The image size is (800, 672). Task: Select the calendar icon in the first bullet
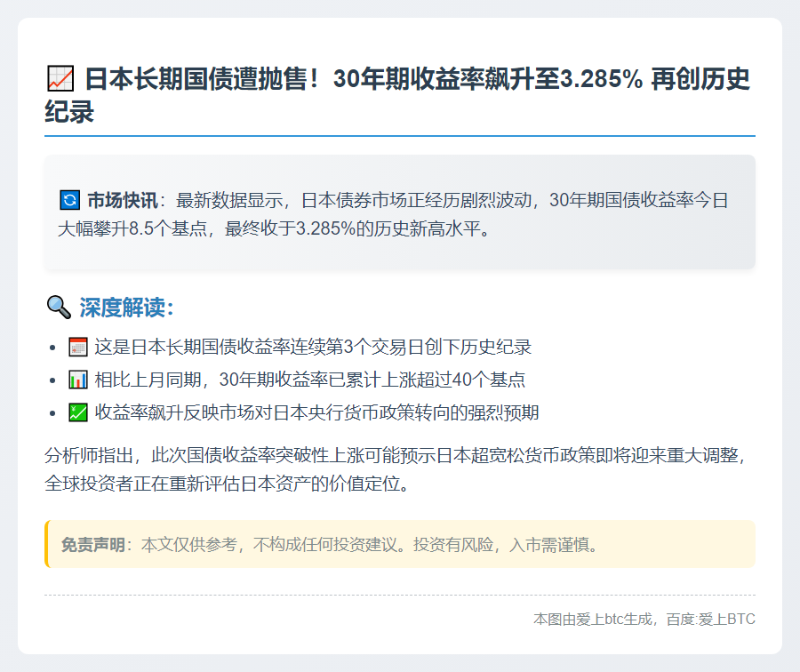tap(78, 347)
